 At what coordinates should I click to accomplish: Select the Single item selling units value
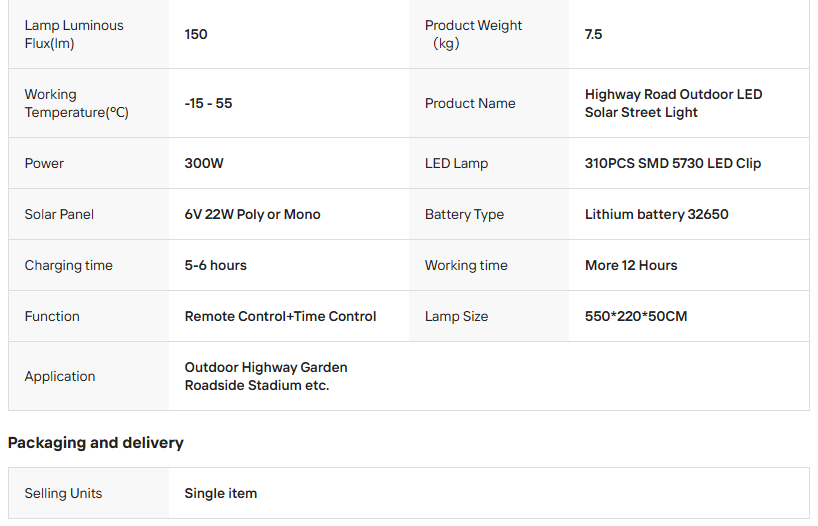pyautogui.click(x=220, y=493)
